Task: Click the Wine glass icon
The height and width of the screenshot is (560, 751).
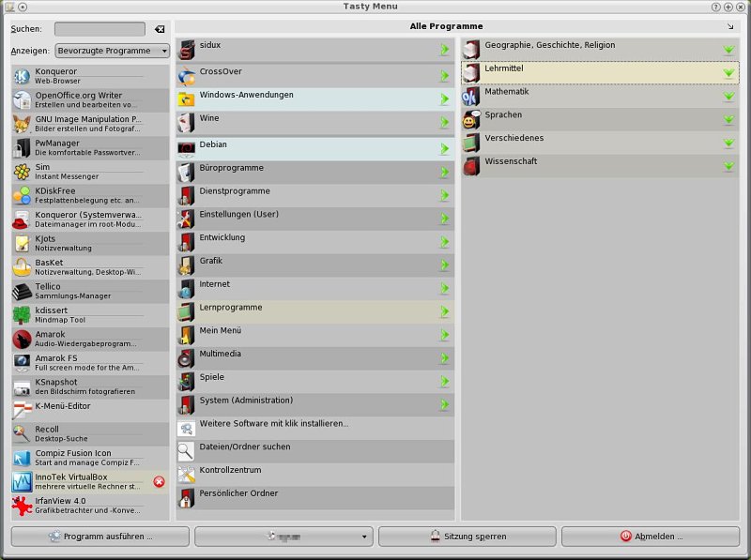Action: [x=186, y=123]
